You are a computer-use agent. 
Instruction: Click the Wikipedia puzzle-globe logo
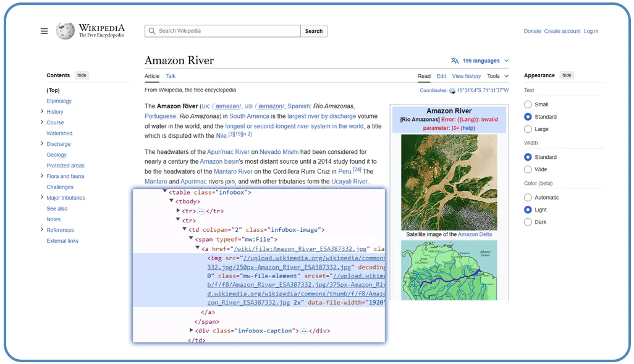[x=64, y=30]
